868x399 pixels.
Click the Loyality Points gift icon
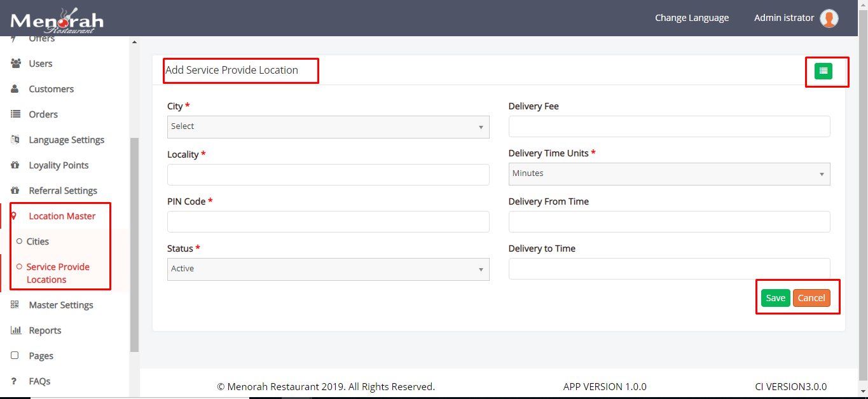click(16, 165)
